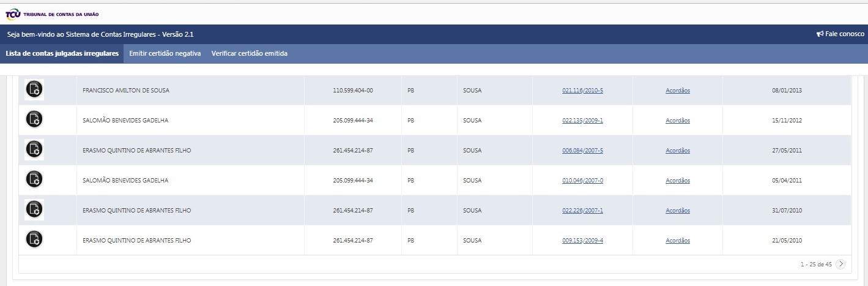Open document icon in row dated 27/05/2011
This screenshot has width=868, height=286.
coord(34,150)
